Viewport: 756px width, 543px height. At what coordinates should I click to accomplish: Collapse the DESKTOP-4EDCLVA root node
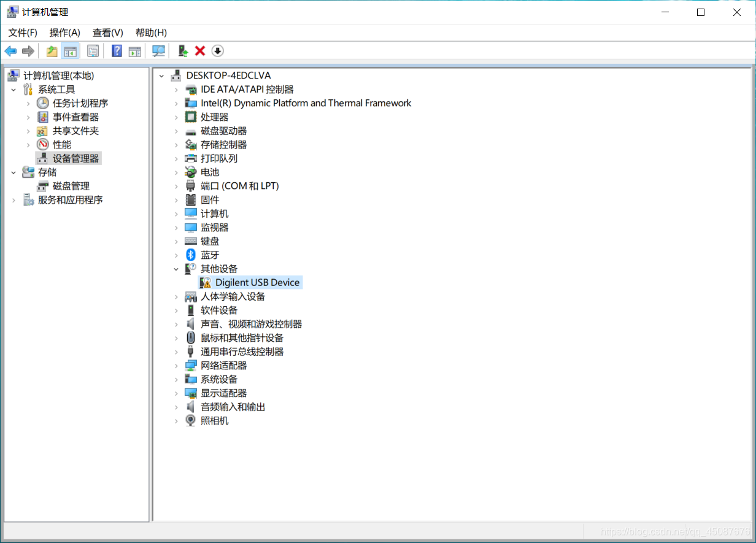161,75
